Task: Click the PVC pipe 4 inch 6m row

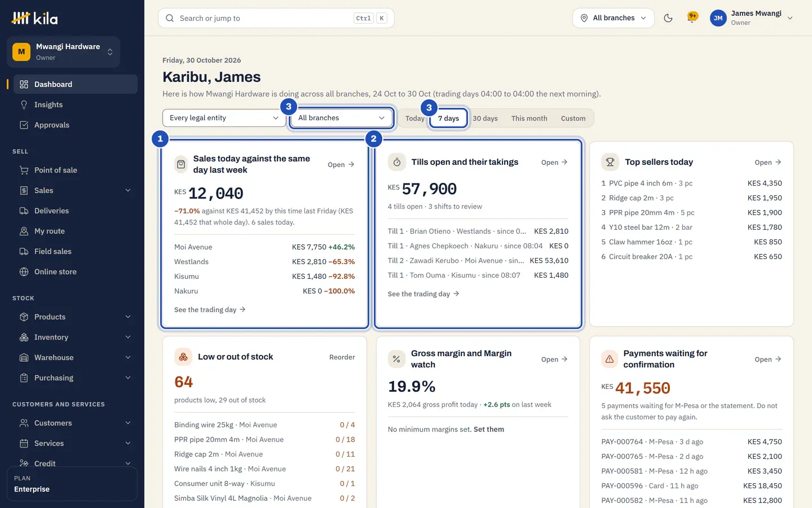Action: click(691, 183)
